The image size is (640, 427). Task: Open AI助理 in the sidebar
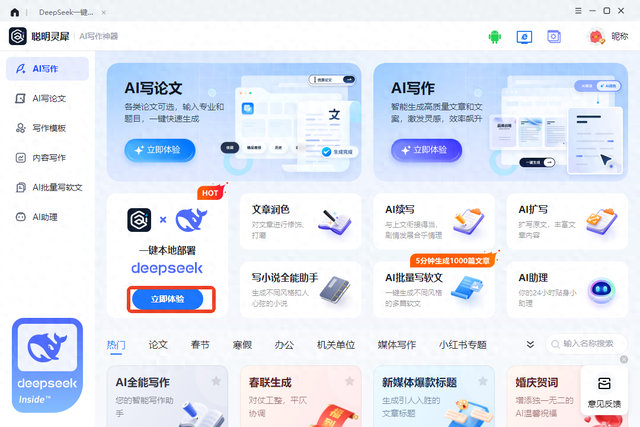47,217
